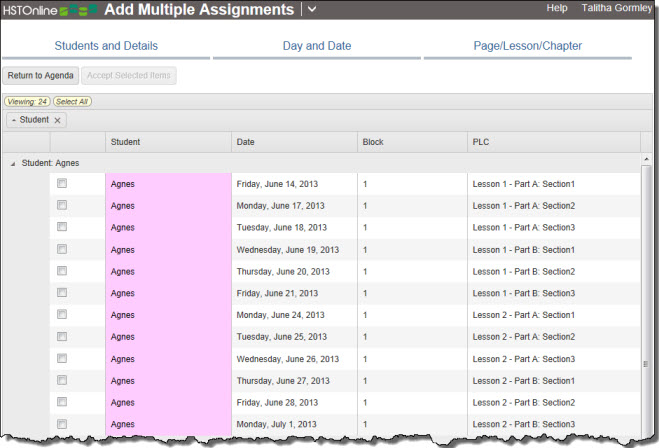Check the box for Monday, June 17, 2013
The height and width of the screenshot is (448, 659).
62,205
